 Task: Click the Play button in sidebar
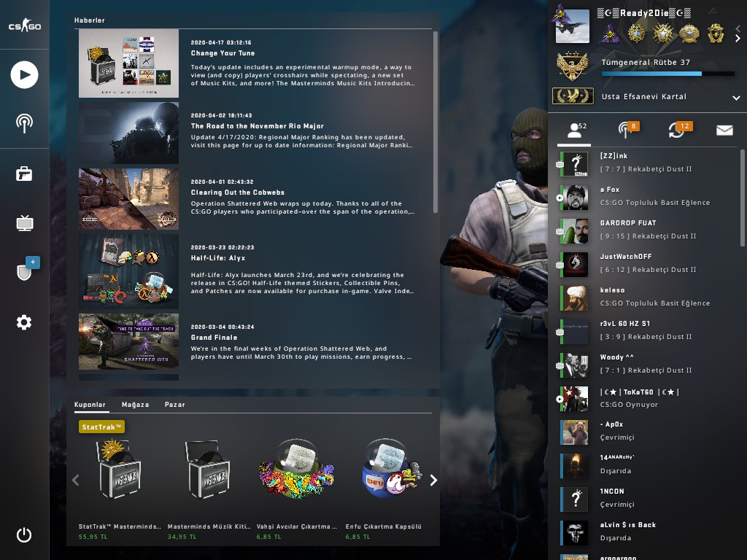[24, 75]
